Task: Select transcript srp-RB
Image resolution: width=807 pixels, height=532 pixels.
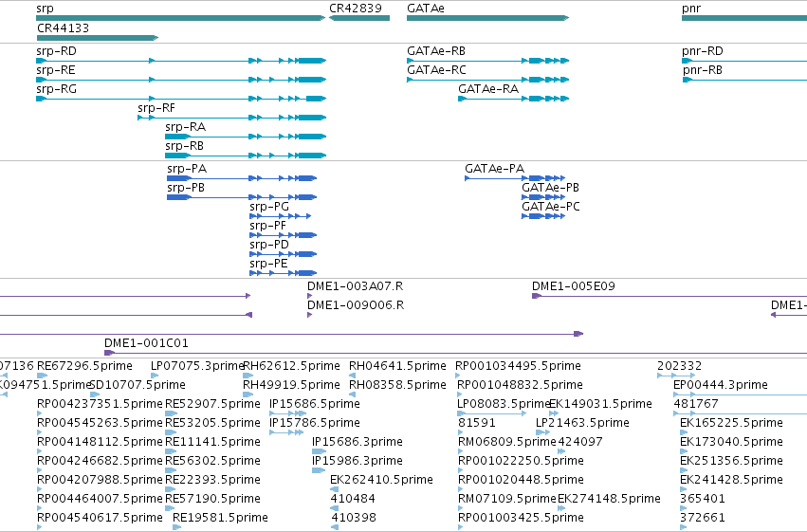Action: click(246, 156)
